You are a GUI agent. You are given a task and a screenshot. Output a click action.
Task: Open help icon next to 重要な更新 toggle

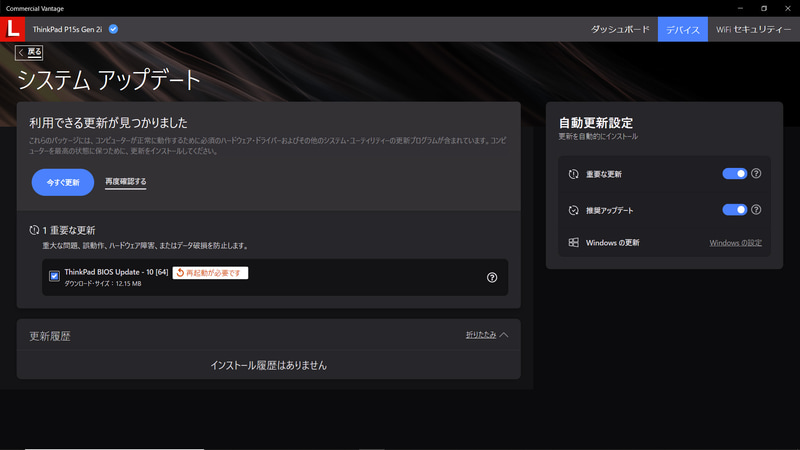click(x=756, y=173)
